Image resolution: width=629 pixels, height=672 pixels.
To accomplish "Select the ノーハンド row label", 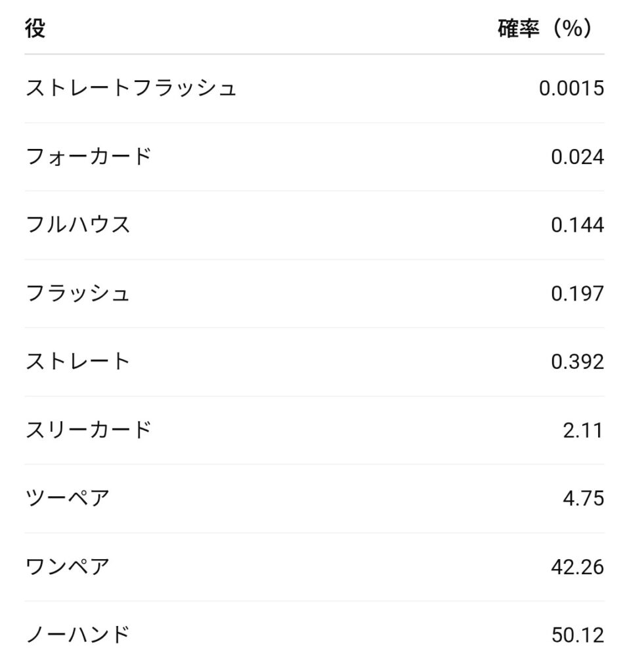I will (78, 634).
